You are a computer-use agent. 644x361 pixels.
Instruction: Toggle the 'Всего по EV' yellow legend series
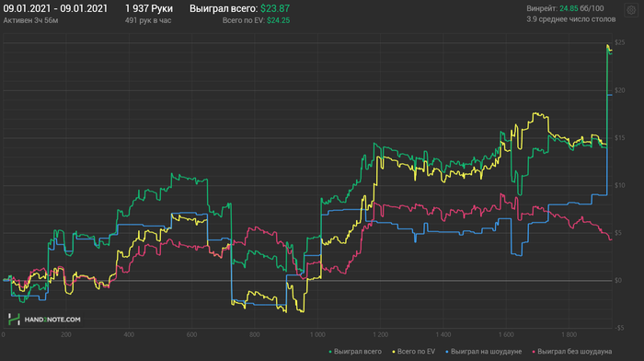(414, 352)
